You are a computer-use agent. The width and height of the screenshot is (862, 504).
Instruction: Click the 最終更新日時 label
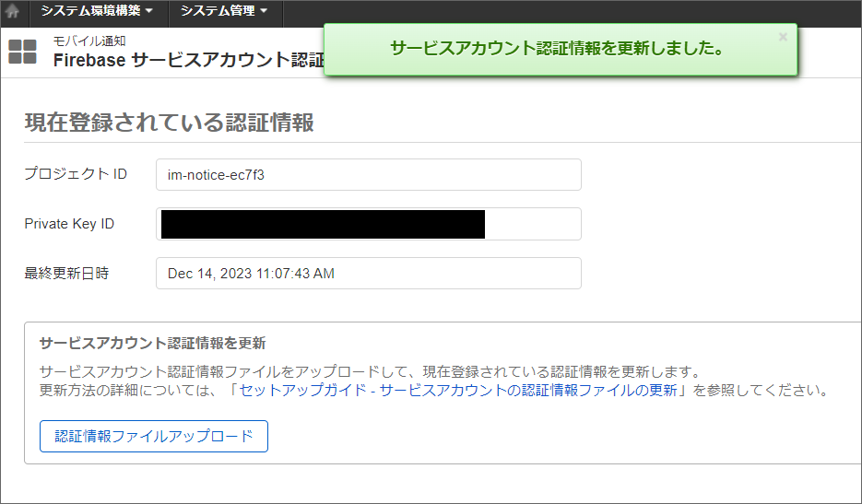66,273
